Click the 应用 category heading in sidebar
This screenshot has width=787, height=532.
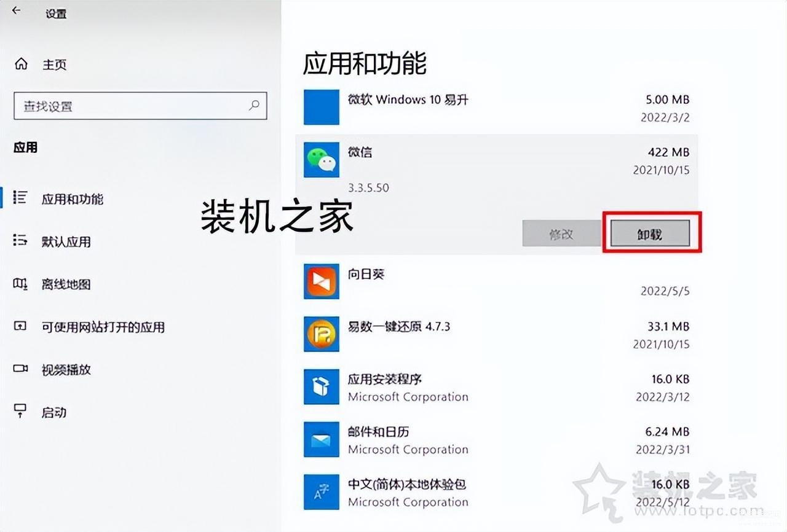tap(26, 147)
